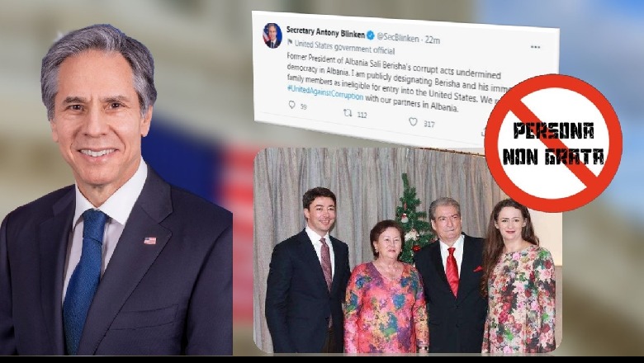The image size is (644, 363).
Task: Click the flag icon beside government official label
Action: (290, 42)
